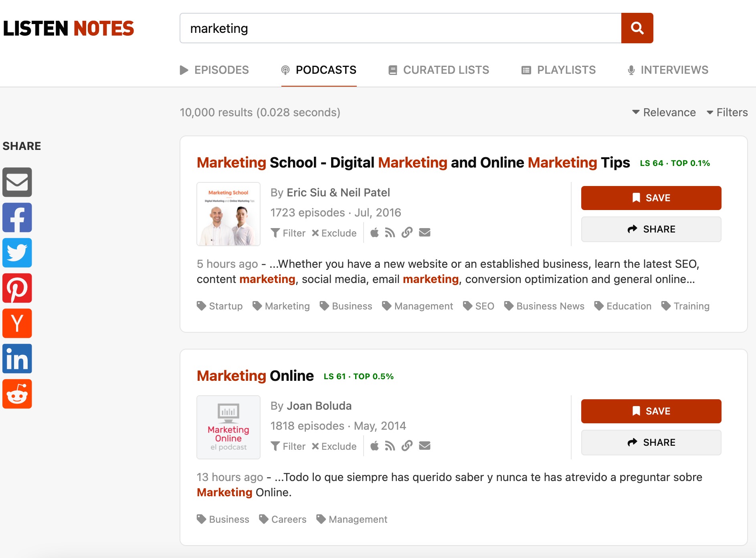Open RSS feed icon for Marketing Online

coord(390,446)
